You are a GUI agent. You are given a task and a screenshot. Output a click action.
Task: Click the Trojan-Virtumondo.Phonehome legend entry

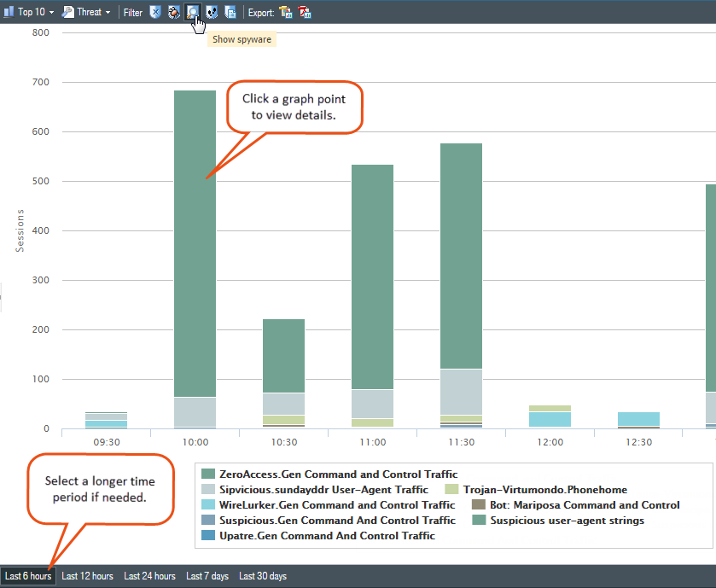544,489
